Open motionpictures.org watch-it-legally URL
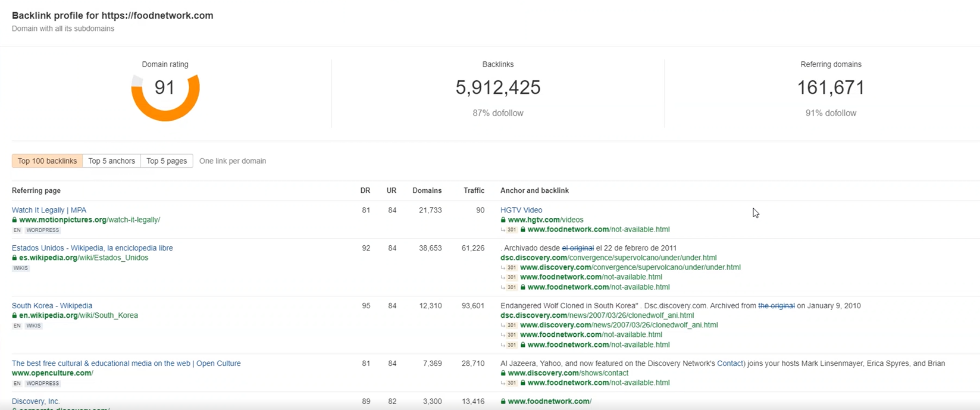The height and width of the screenshot is (410, 980). 89,220
